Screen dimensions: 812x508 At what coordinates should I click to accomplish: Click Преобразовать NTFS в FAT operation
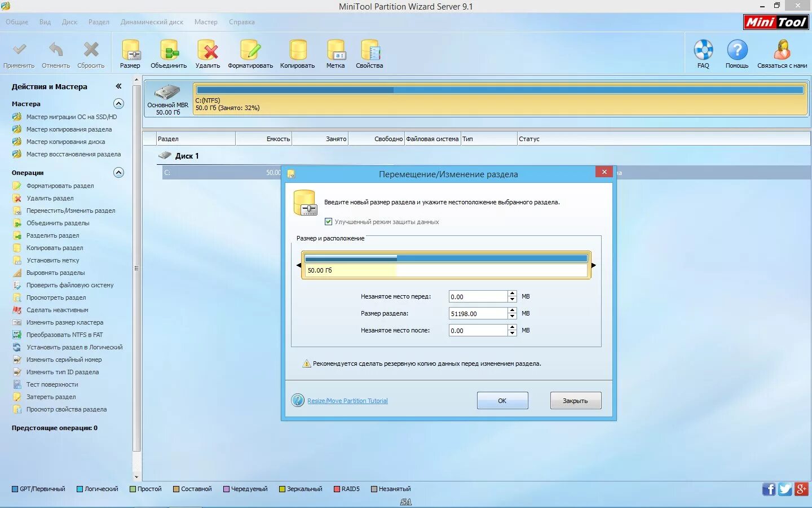64,335
